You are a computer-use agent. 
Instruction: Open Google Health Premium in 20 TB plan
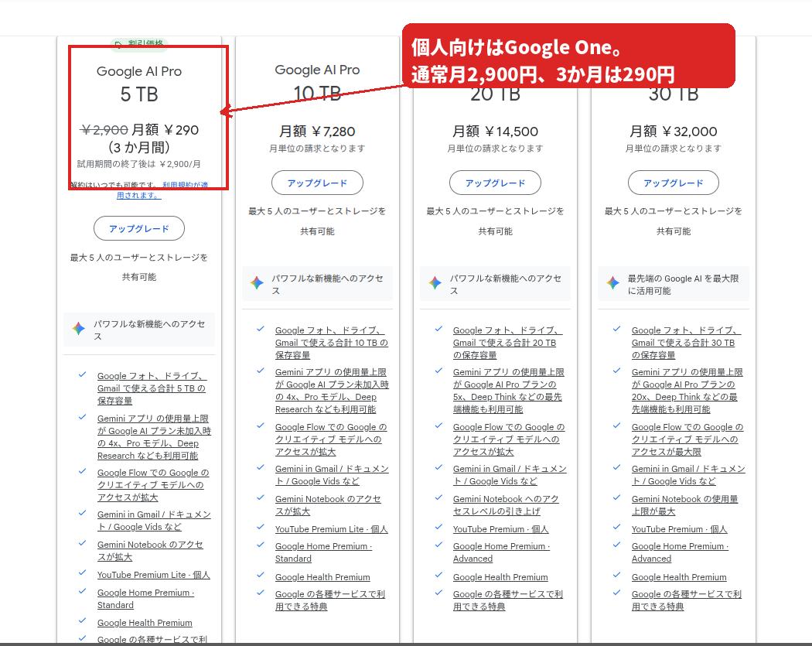500,577
